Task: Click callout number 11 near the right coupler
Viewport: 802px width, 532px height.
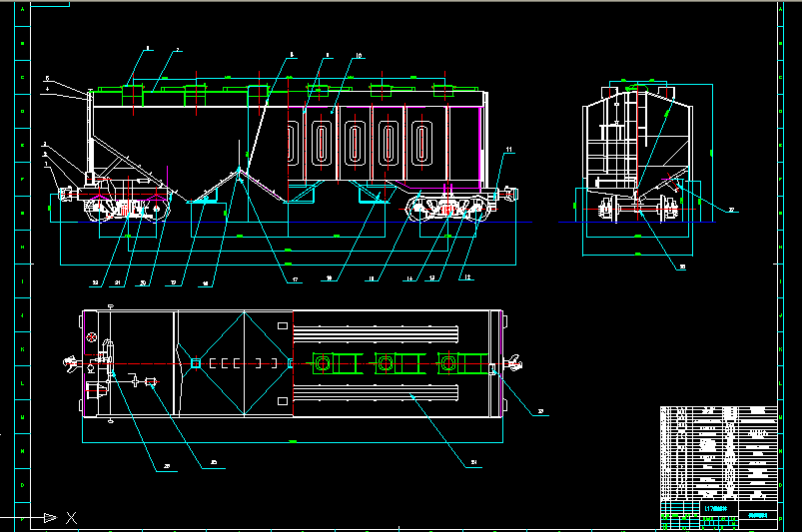Action: point(508,150)
